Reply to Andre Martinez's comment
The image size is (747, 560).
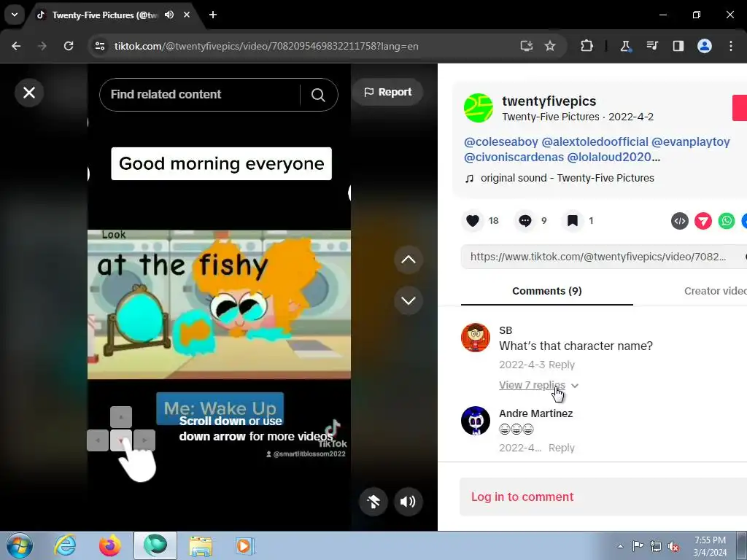pos(562,448)
